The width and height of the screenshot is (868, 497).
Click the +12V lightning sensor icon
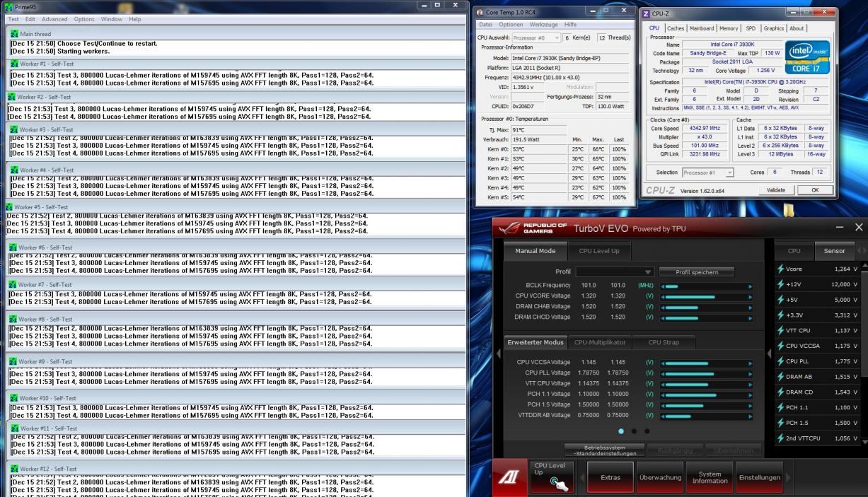pos(780,284)
